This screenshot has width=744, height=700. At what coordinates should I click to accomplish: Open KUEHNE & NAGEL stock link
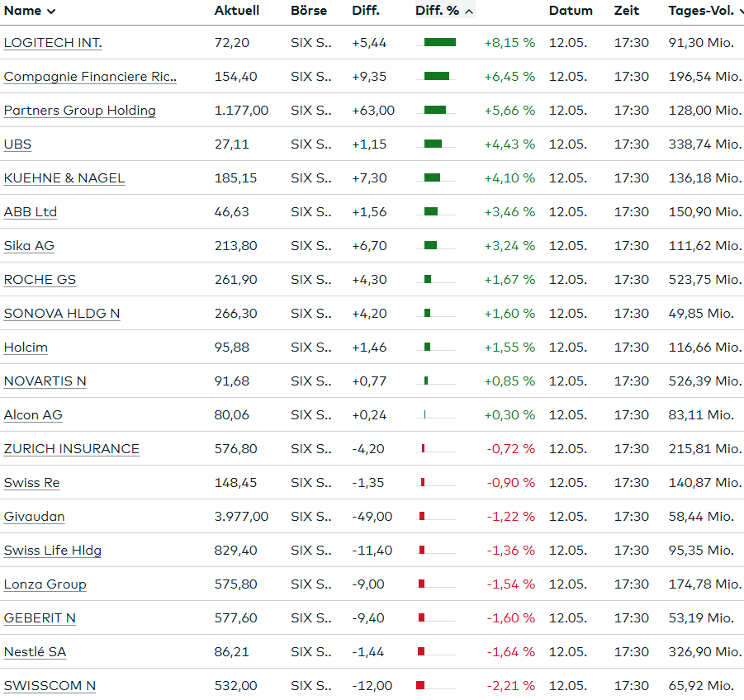[x=64, y=177]
